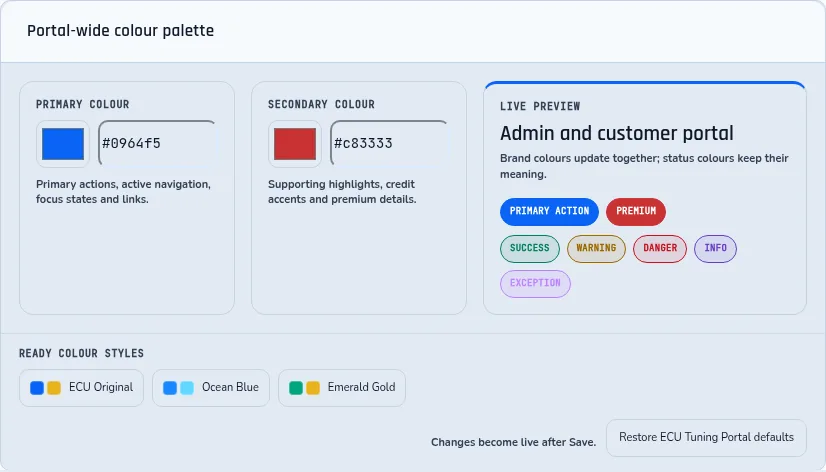Edit the secondary hex field #c83333
Viewport: 826px width, 472px height.
pyautogui.click(x=390, y=143)
